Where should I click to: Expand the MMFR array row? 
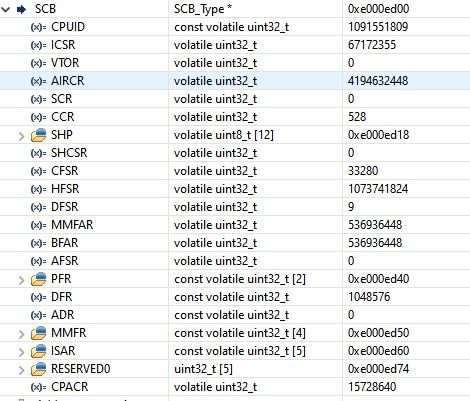21,334
